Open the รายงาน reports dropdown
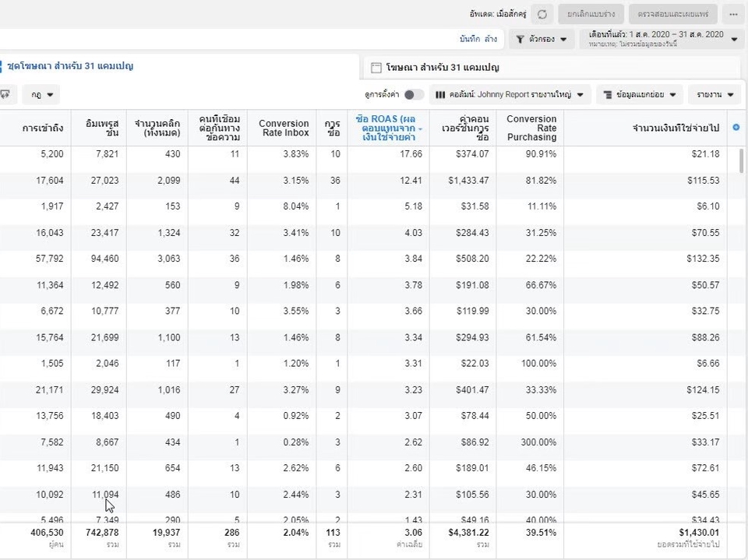This screenshot has width=748, height=560. (714, 94)
